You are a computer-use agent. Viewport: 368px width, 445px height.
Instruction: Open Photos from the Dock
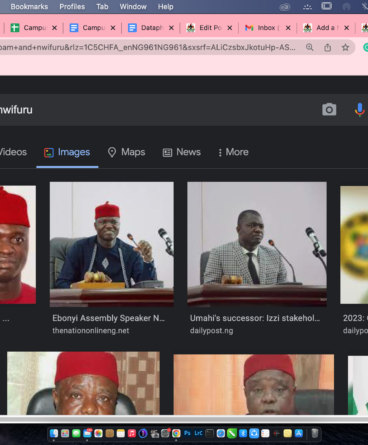point(98,433)
